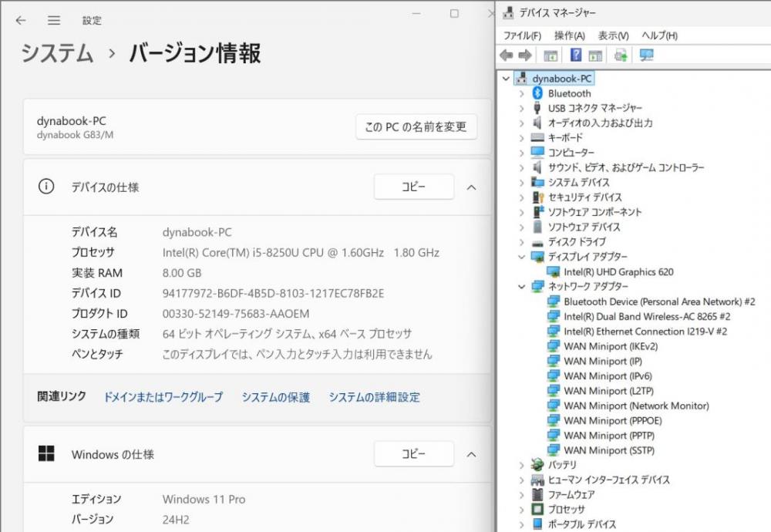The width and height of the screenshot is (771, 532).
Task: Click scan for hardware changes monitor icon
Action: coord(646,55)
